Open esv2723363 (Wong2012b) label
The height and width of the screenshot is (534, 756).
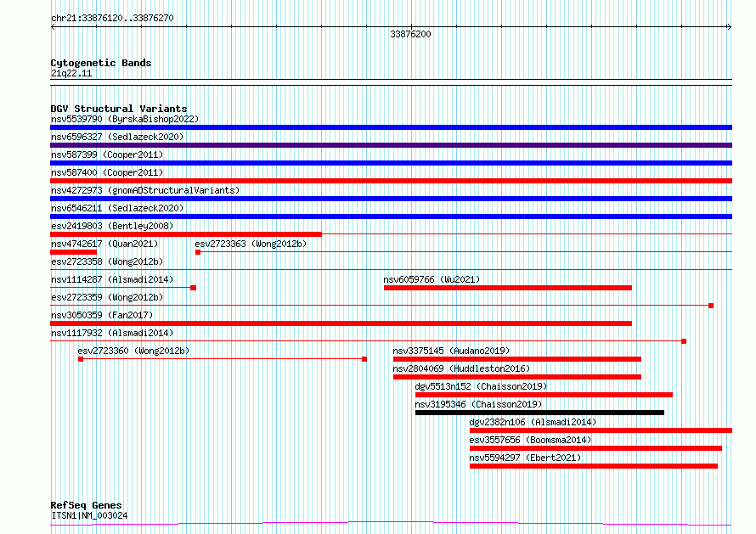251,244
